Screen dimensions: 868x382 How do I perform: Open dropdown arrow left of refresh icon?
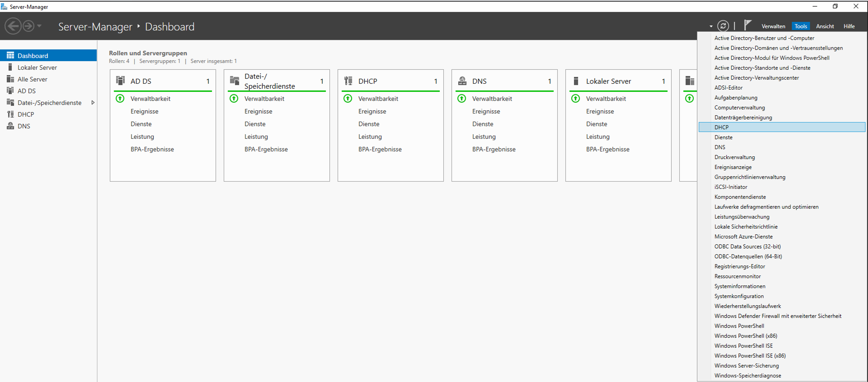711,26
